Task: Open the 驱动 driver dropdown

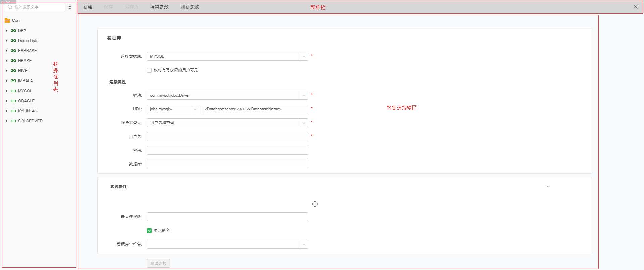Action: coord(304,95)
